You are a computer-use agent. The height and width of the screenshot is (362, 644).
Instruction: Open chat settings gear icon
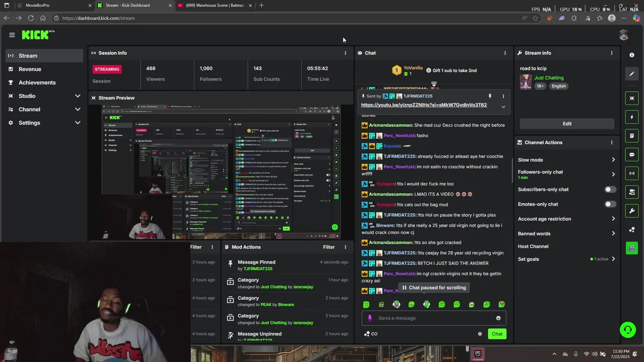480,334
